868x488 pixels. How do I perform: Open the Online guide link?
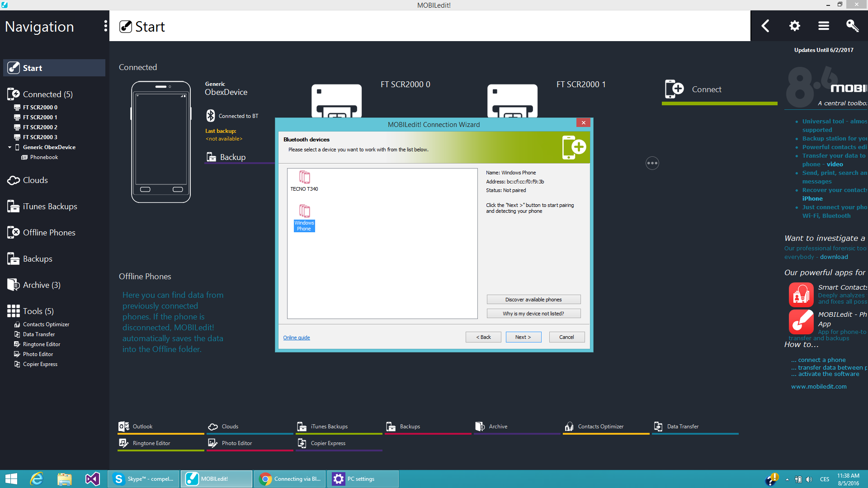tap(297, 338)
